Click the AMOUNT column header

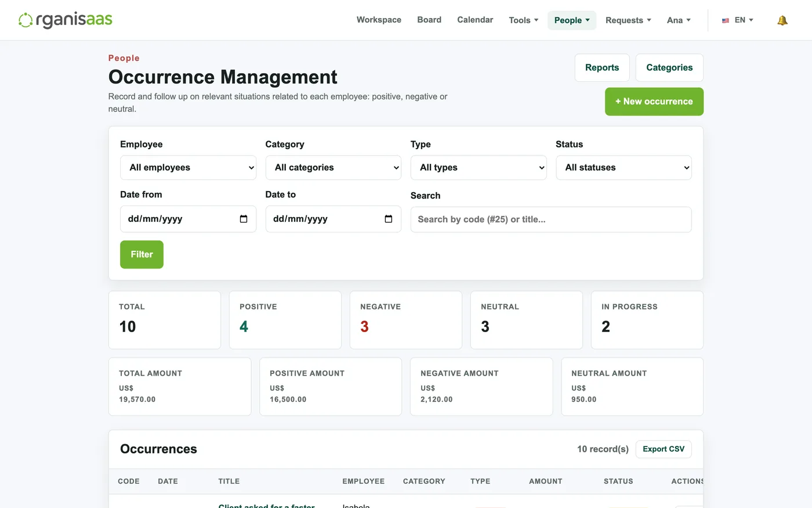click(x=546, y=481)
